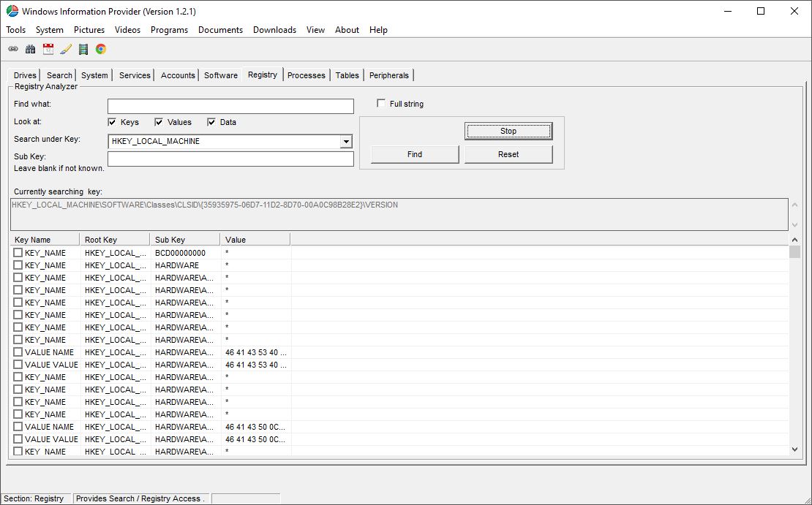The width and height of the screenshot is (812, 505).
Task: Uncheck the Values search option
Action: pos(159,122)
